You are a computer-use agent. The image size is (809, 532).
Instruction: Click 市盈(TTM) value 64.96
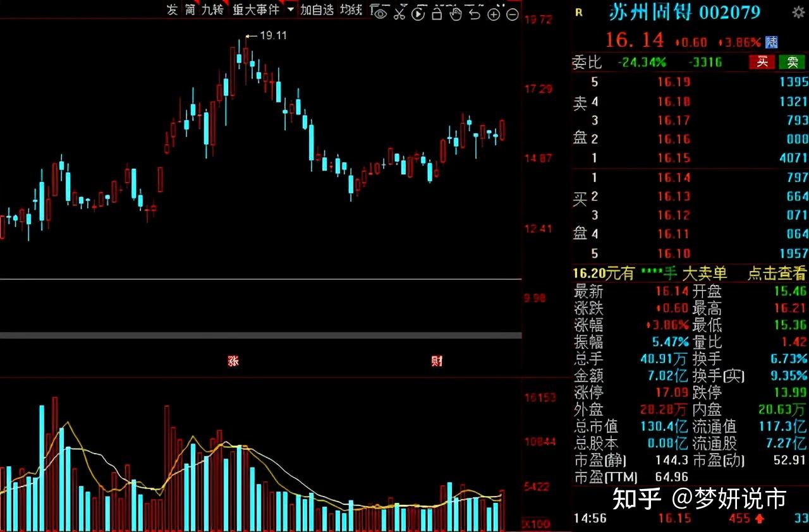[x=672, y=477]
